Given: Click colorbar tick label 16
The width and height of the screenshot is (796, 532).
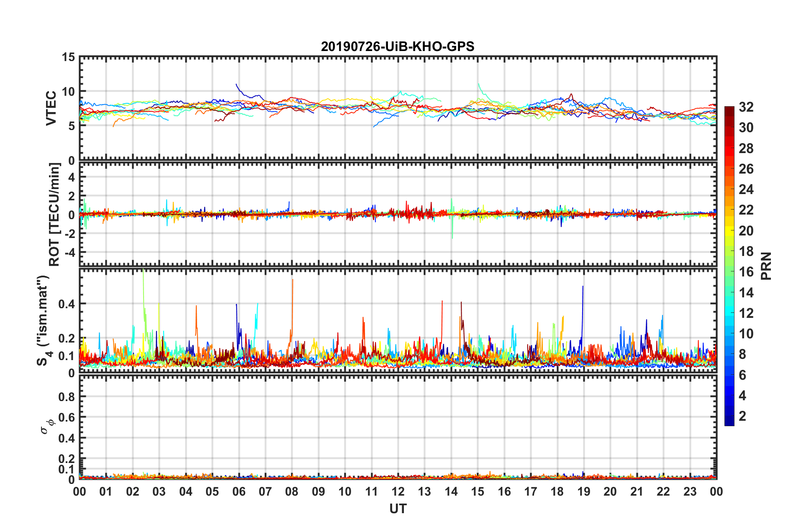Looking at the screenshot, I should coord(746,272).
